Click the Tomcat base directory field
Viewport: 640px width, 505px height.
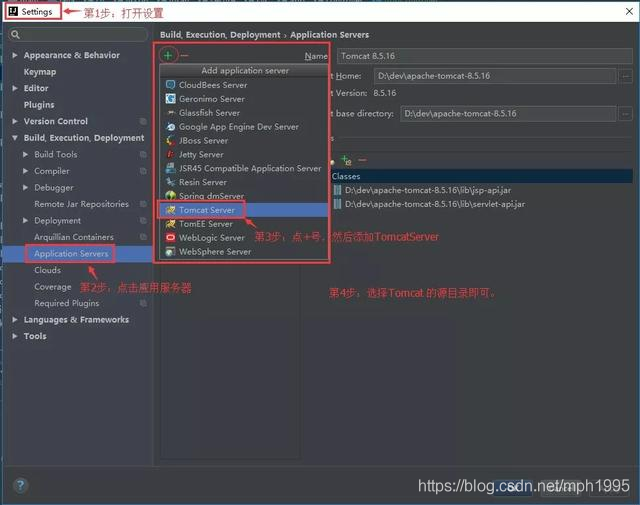pyautogui.click(x=508, y=113)
